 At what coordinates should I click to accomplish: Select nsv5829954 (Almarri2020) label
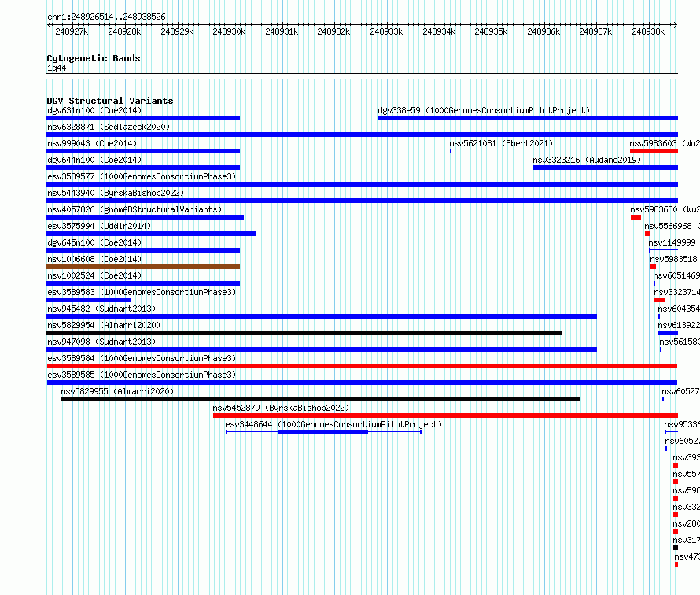click(104, 325)
